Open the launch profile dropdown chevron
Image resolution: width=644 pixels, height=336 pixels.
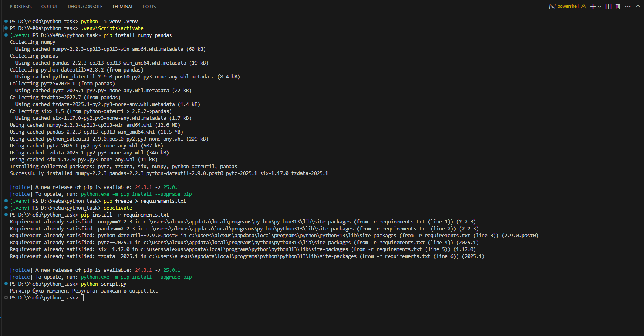coord(599,7)
